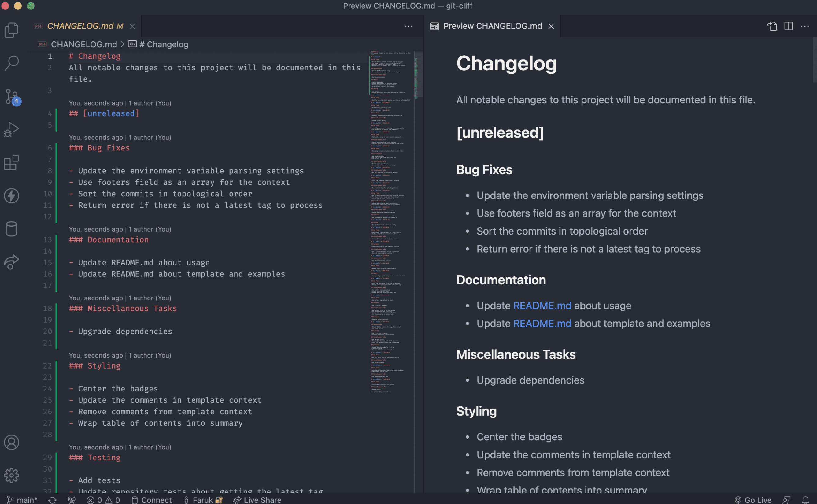
Task: Open the lightning bolt sidebar view
Action: pyautogui.click(x=12, y=196)
